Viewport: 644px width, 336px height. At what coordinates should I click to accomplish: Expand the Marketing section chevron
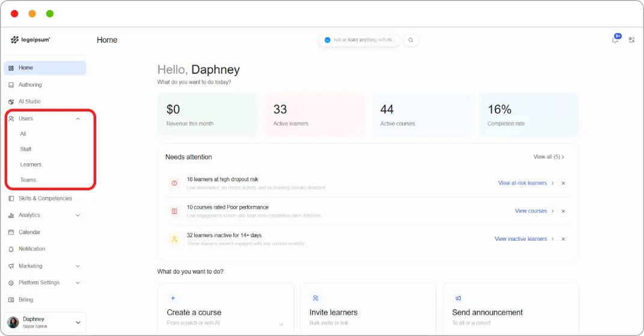pos(78,266)
